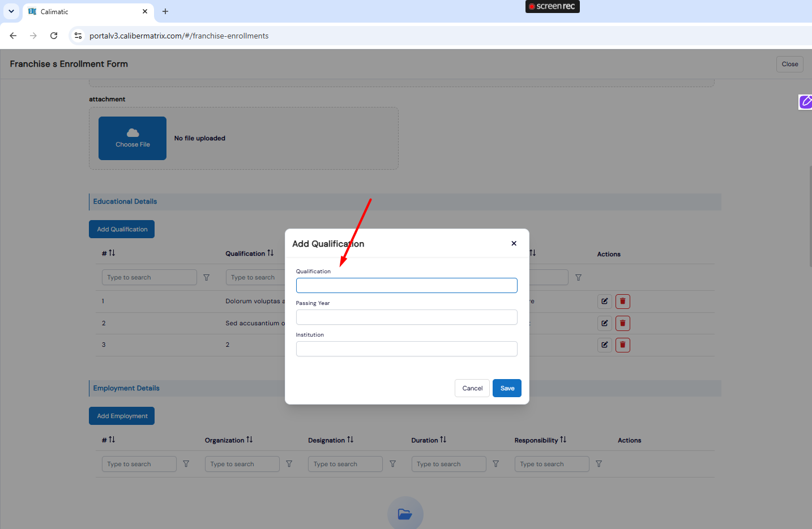Edit qualification row 2
Viewport: 812px width, 529px height.
coord(605,323)
